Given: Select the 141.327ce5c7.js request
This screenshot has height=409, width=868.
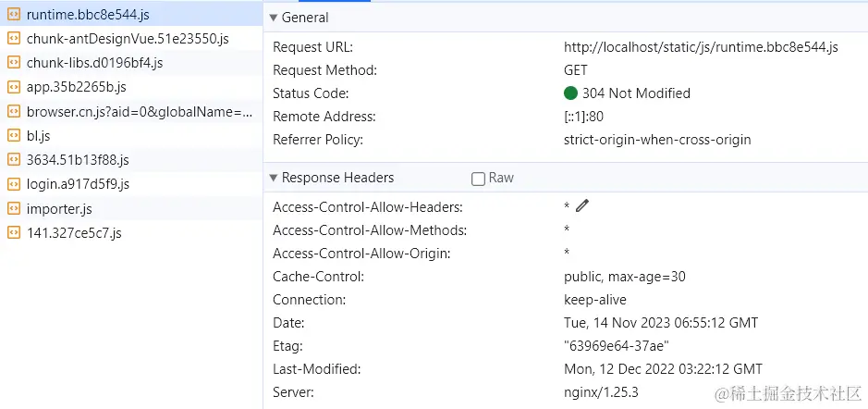Looking at the screenshot, I should (131, 233).
